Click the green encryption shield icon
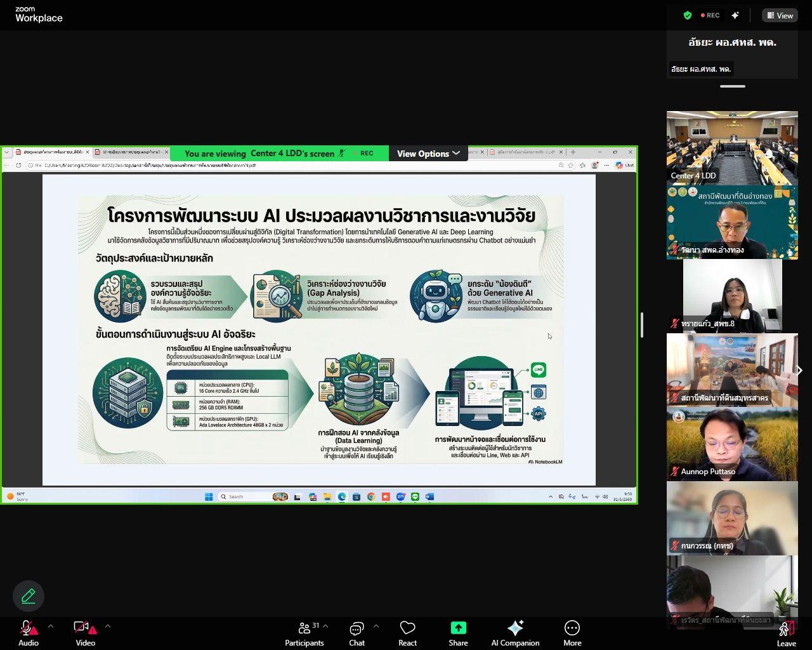The width and height of the screenshot is (812, 650). [687, 15]
